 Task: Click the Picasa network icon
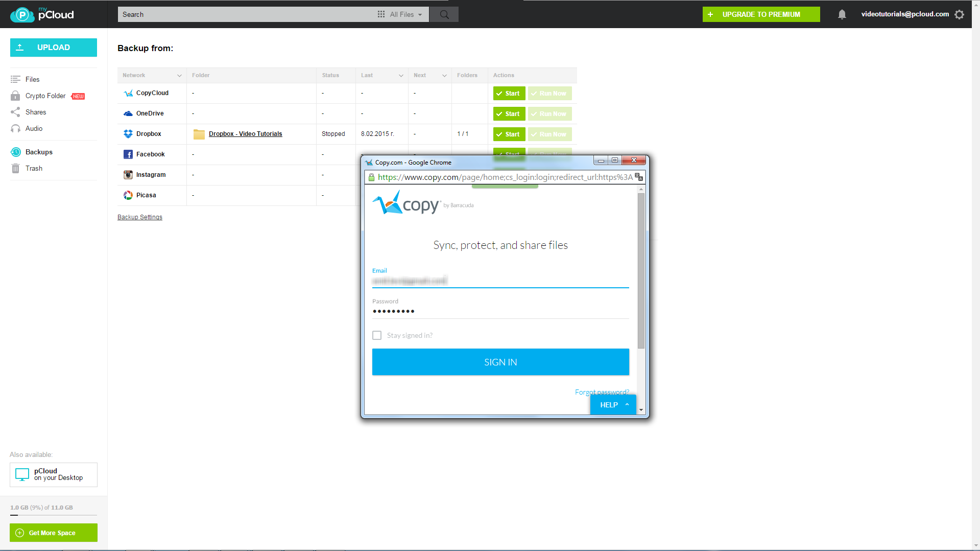(x=128, y=195)
